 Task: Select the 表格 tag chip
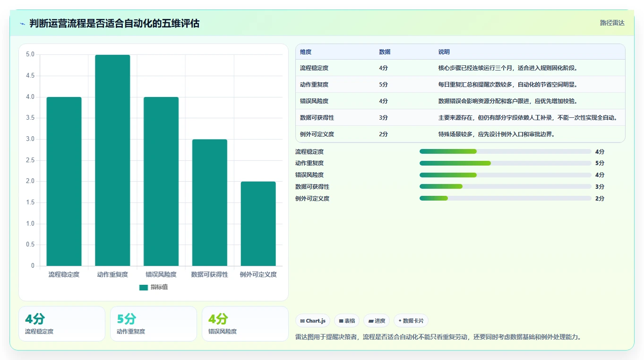[347, 321]
